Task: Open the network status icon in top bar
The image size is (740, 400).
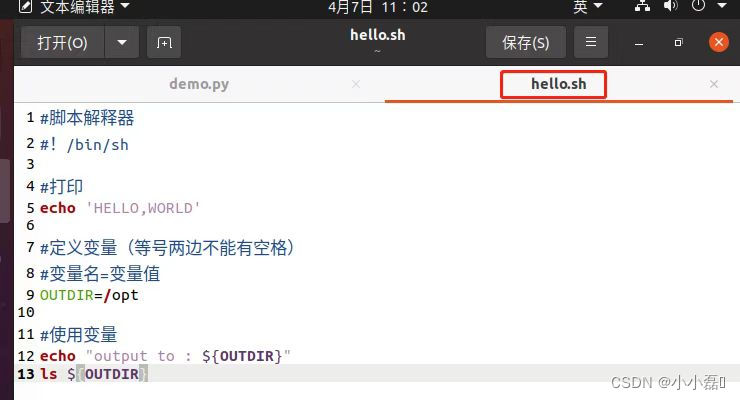Action: pyautogui.click(x=642, y=6)
